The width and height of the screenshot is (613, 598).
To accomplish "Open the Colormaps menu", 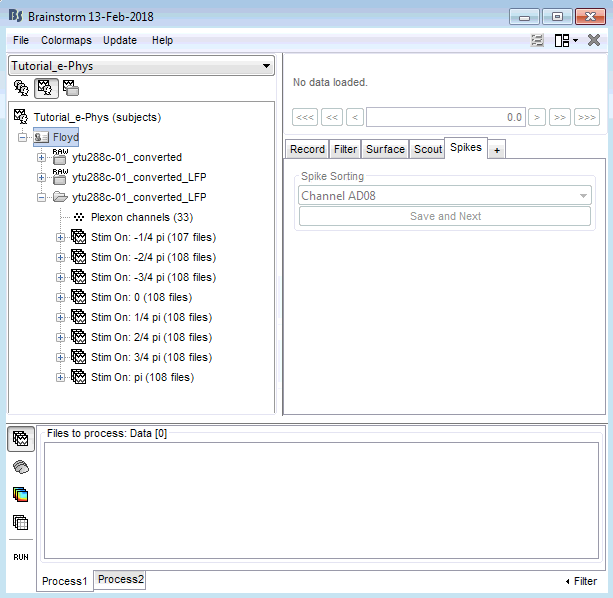I will point(66,40).
